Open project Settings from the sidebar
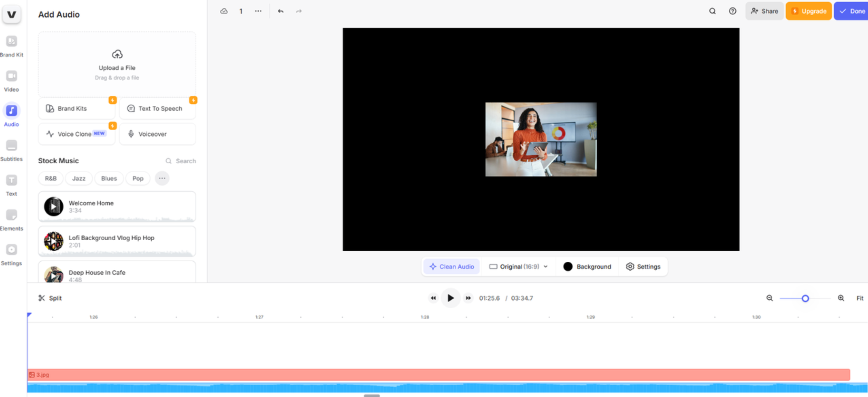 (11, 253)
